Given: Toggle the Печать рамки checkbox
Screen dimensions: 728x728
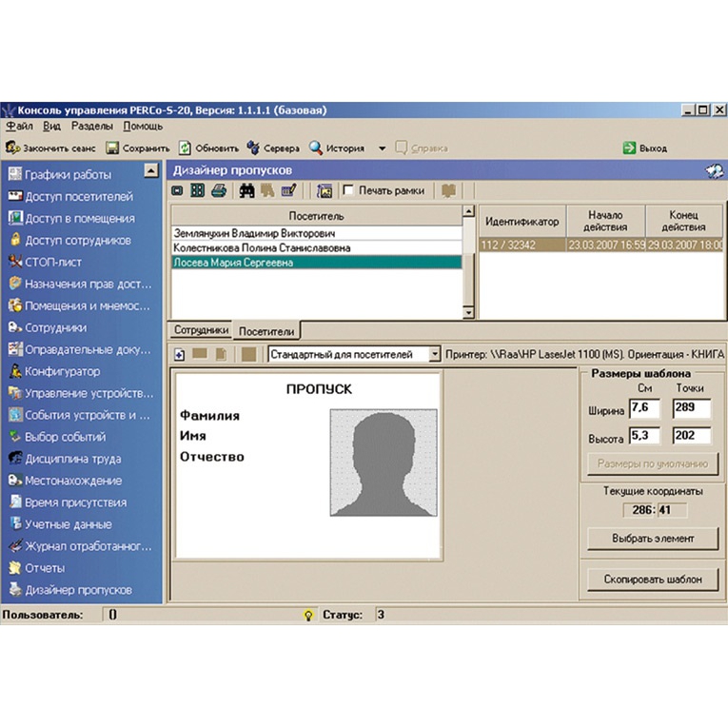Looking at the screenshot, I should 348,190.
